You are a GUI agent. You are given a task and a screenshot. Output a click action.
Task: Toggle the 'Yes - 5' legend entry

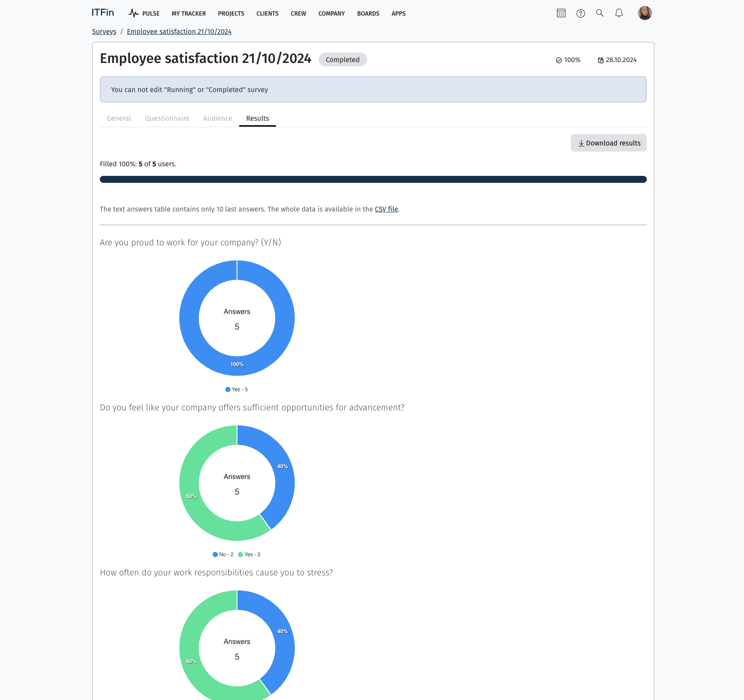(x=237, y=390)
